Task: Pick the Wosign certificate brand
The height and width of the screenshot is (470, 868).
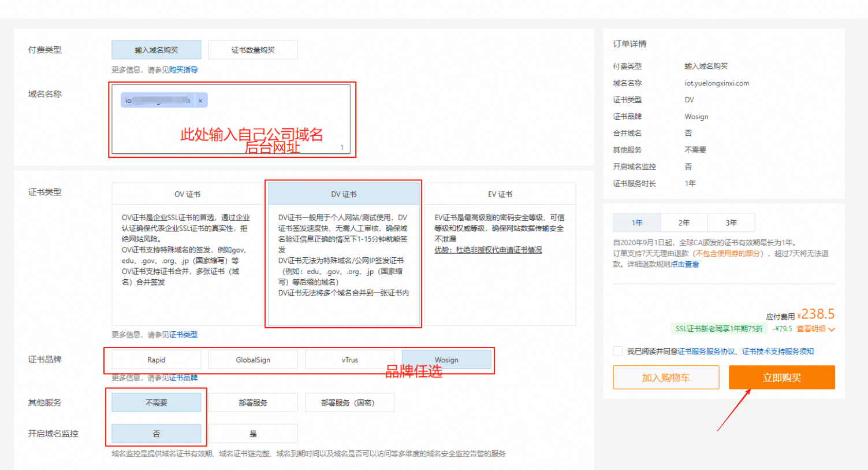Action: 446,360
